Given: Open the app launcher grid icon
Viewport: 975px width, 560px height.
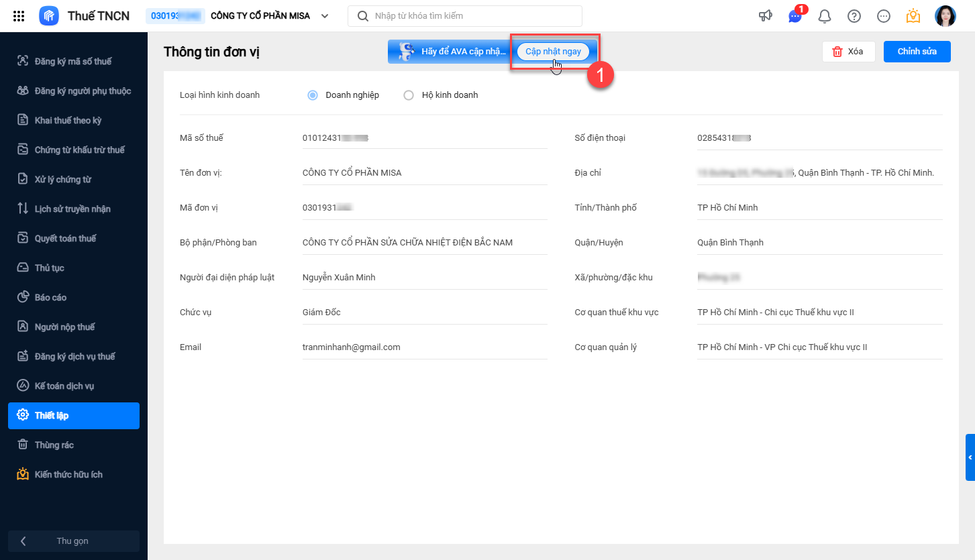Looking at the screenshot, I should click(x=19, y=16).
